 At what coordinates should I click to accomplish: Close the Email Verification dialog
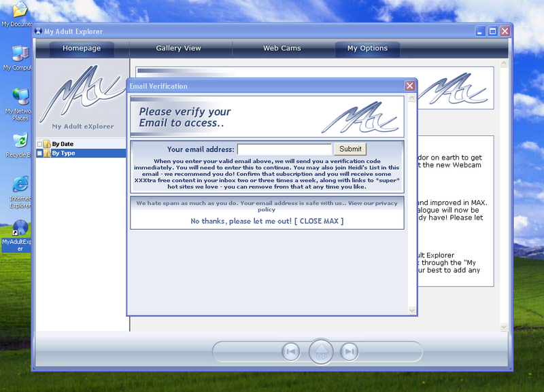[410, 86]
